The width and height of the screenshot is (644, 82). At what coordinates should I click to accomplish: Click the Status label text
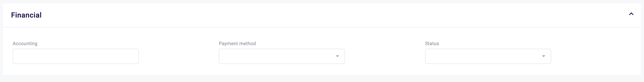[x=432, y=44]
